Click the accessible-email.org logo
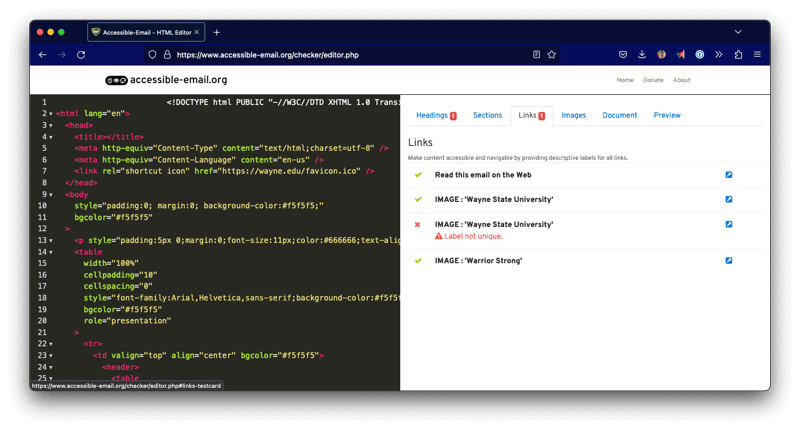This screenshot has height=430, width=800. coord(166,80)
